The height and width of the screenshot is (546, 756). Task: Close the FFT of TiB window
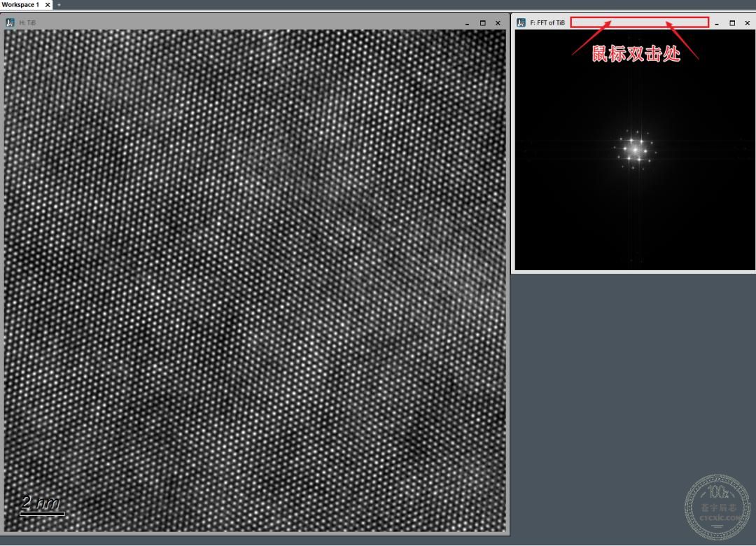pos(748,23)
